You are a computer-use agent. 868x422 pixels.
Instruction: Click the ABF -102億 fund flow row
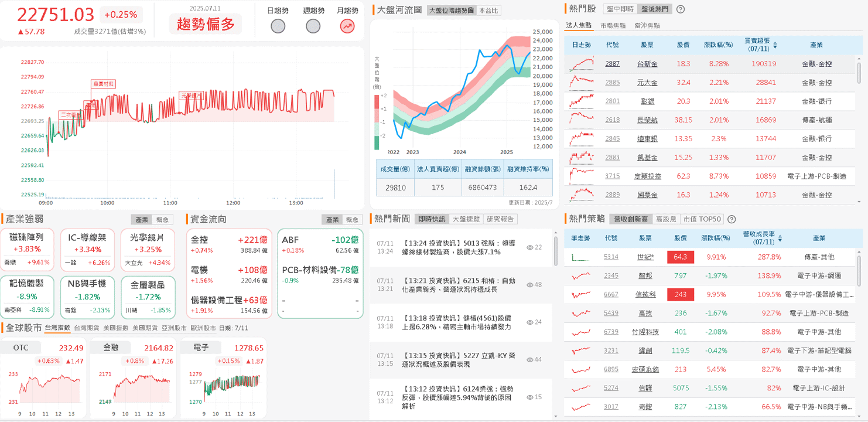pyautogui.click(x=320, y=244)
